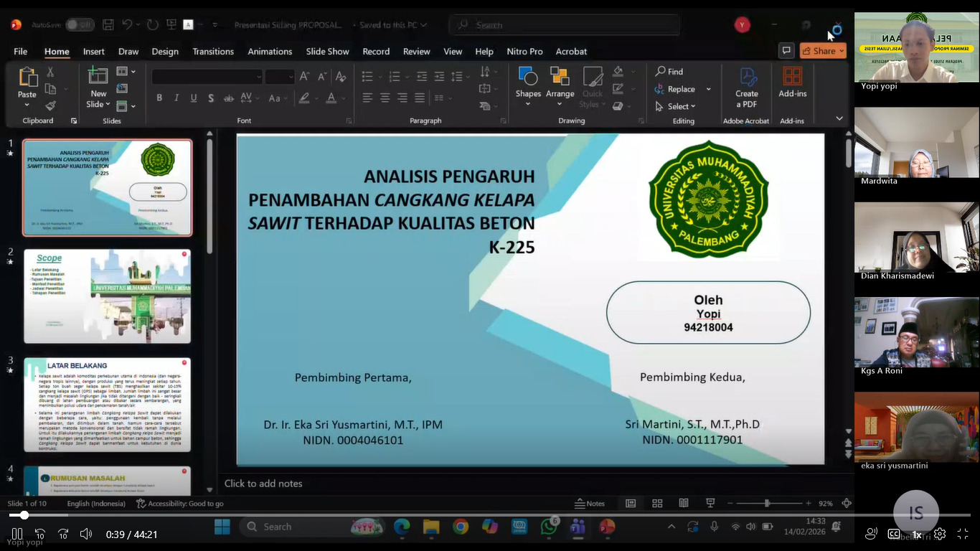
Task: Open WhatsApp from the Windows taskbar
Action: click(x=549, y=527)
